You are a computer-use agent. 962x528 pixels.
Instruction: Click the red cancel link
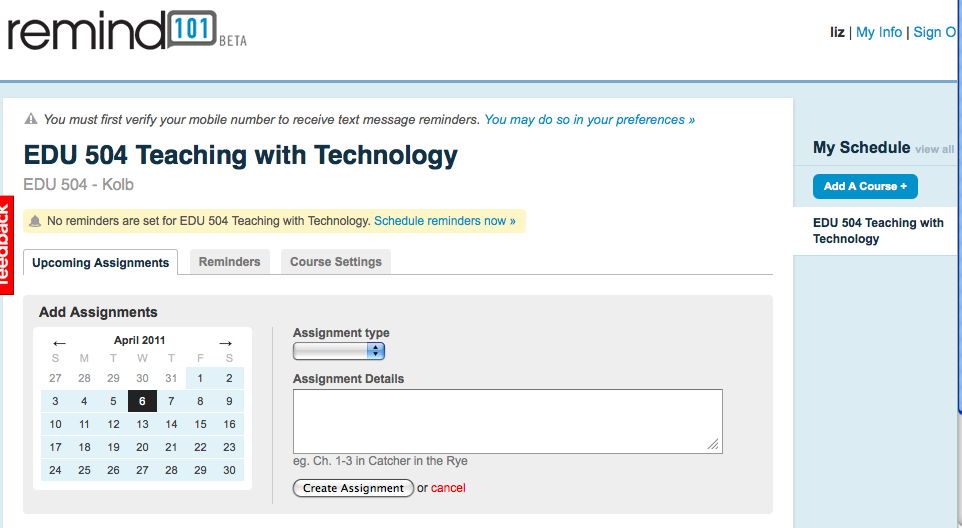click(x=448, y=488)
